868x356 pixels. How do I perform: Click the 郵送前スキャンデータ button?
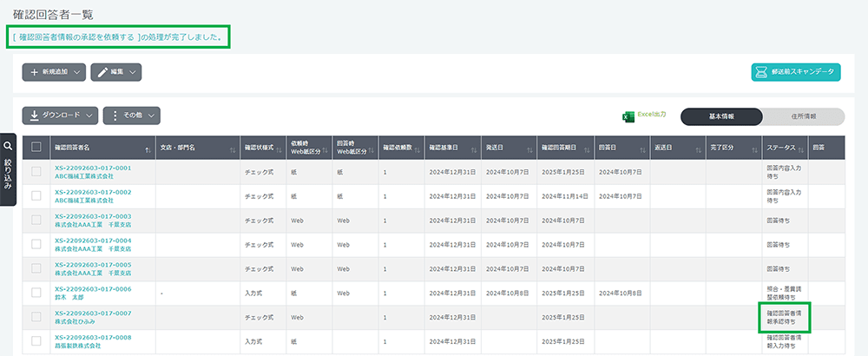[795, 72]
